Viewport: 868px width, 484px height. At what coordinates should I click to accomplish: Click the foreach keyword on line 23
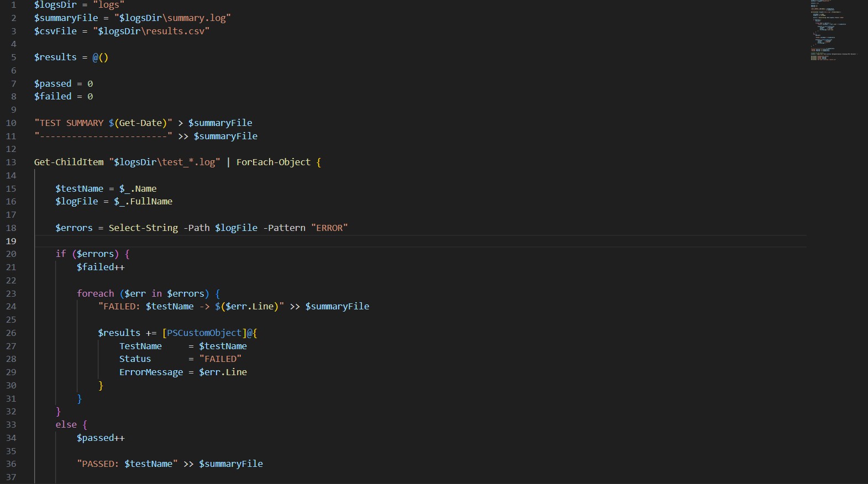click(95, 294)
